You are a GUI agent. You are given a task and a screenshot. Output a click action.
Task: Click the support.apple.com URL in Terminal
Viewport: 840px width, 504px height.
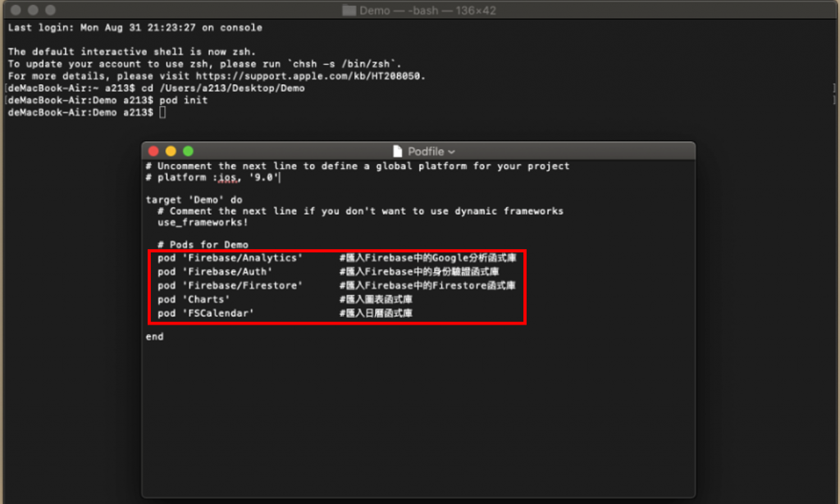(x=309, y=76)
